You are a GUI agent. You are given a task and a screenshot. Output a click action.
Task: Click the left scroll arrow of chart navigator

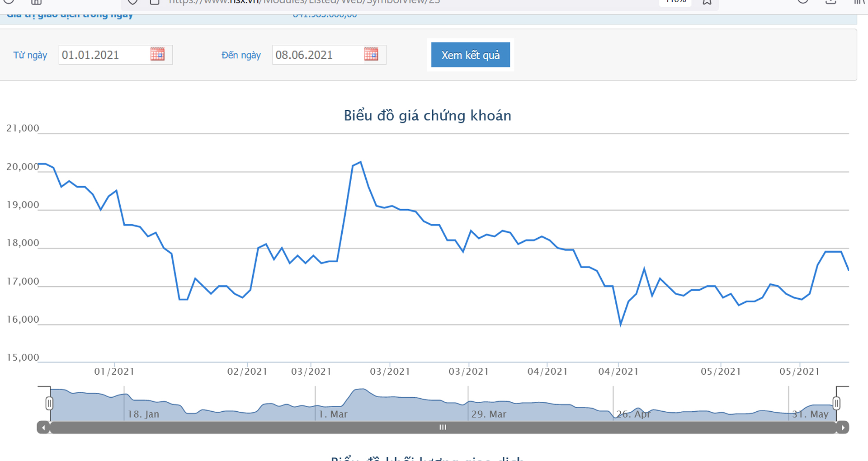43,428
